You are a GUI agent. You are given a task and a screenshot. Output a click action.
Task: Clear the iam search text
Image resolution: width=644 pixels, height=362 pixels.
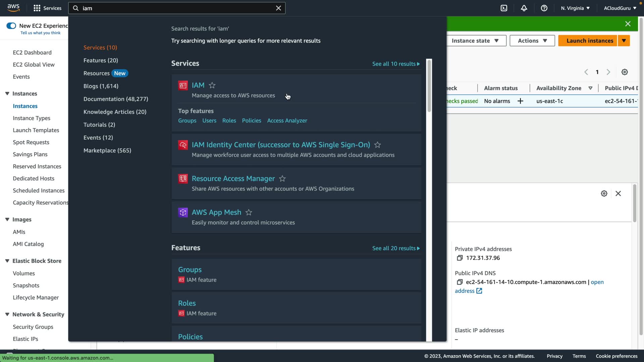pyautogui.click(x=278, y=8)
